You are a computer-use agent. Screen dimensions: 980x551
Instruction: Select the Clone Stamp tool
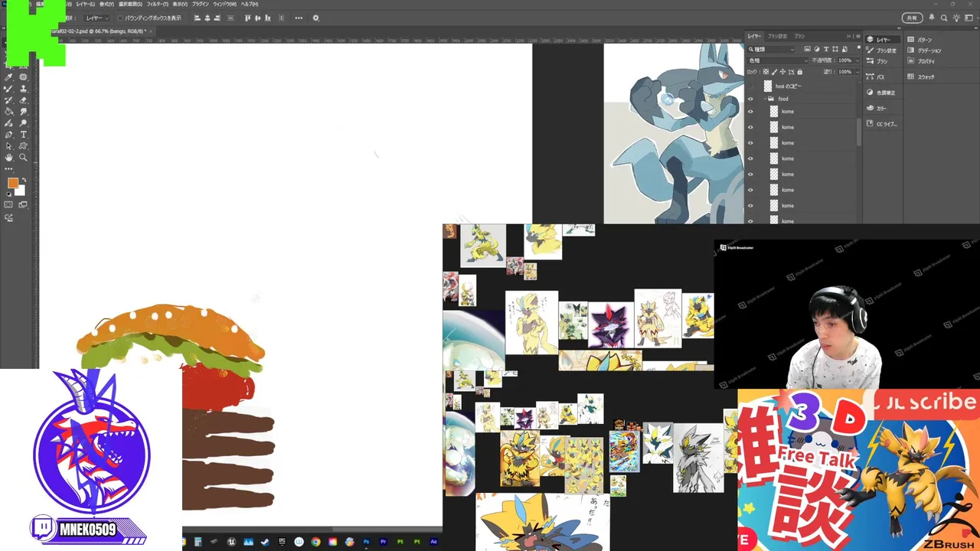(23, 89)
